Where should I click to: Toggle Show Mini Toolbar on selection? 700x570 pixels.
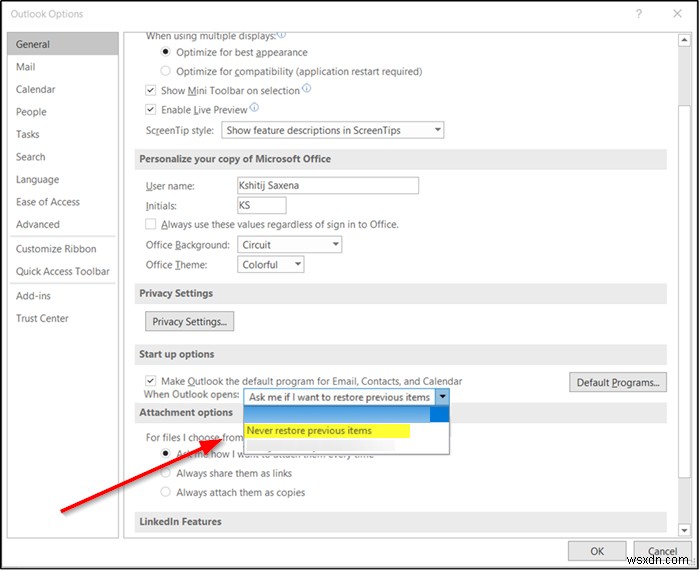coord(150,90)
